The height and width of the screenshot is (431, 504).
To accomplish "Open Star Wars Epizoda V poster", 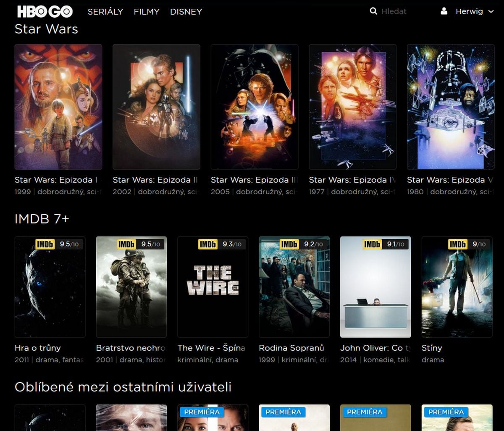I will pos(451,107).
